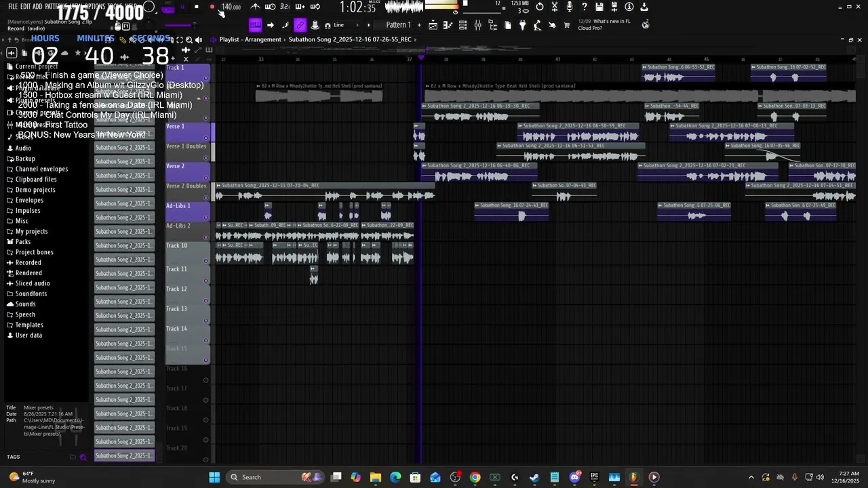Click the globe news icon

[646, 24]
